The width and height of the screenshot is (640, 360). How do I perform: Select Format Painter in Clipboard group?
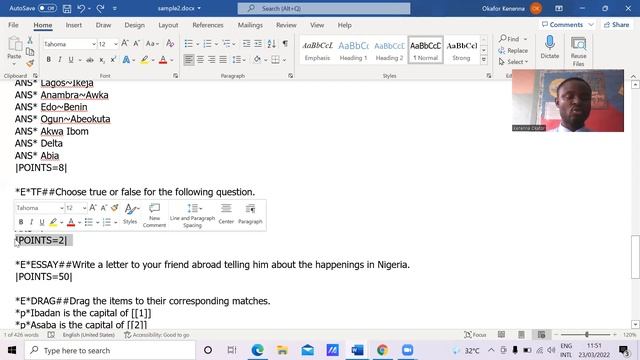coord(30,63)
